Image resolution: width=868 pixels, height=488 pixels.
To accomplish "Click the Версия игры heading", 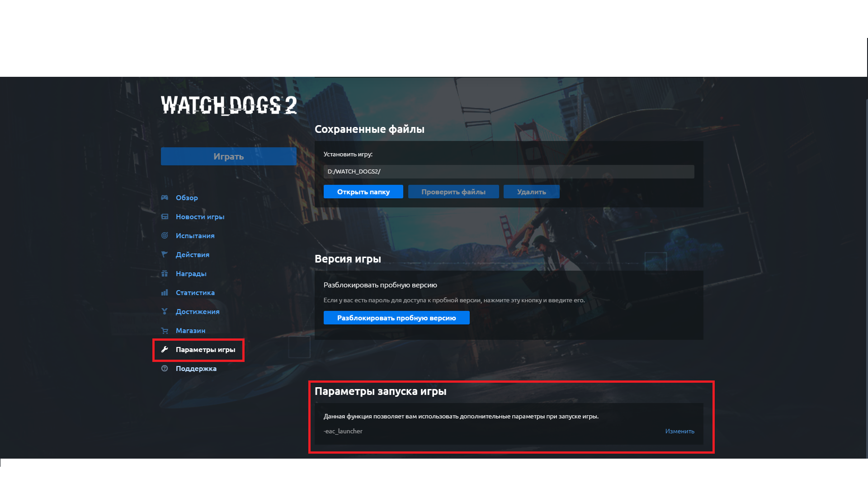I will [x=348, y=259].
